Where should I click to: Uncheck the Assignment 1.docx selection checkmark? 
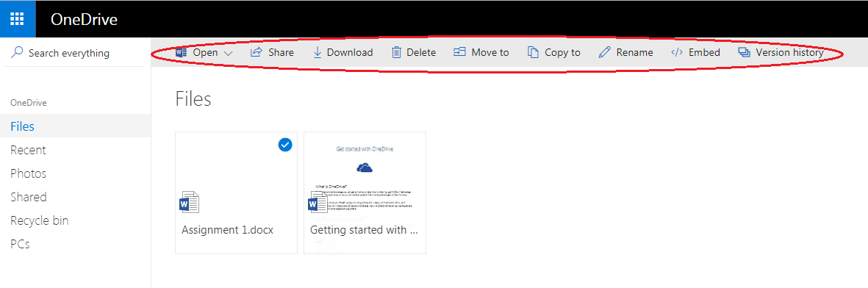(x=285, y=145)
